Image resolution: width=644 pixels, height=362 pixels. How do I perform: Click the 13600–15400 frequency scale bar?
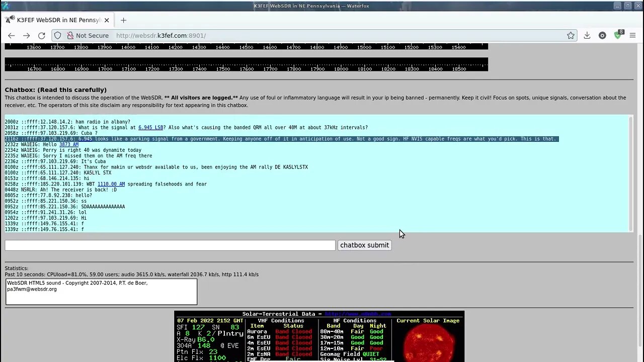(247, 47)
